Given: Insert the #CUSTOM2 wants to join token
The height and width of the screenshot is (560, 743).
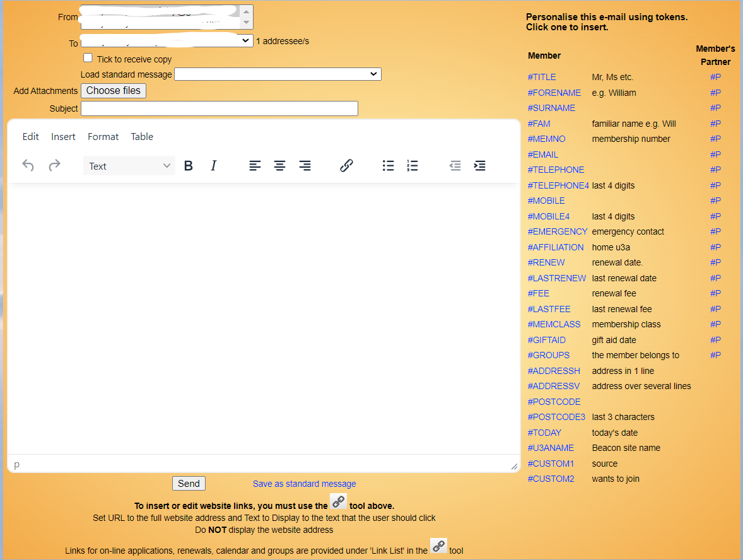Looking at the screenshot, I should coord(551,479).
